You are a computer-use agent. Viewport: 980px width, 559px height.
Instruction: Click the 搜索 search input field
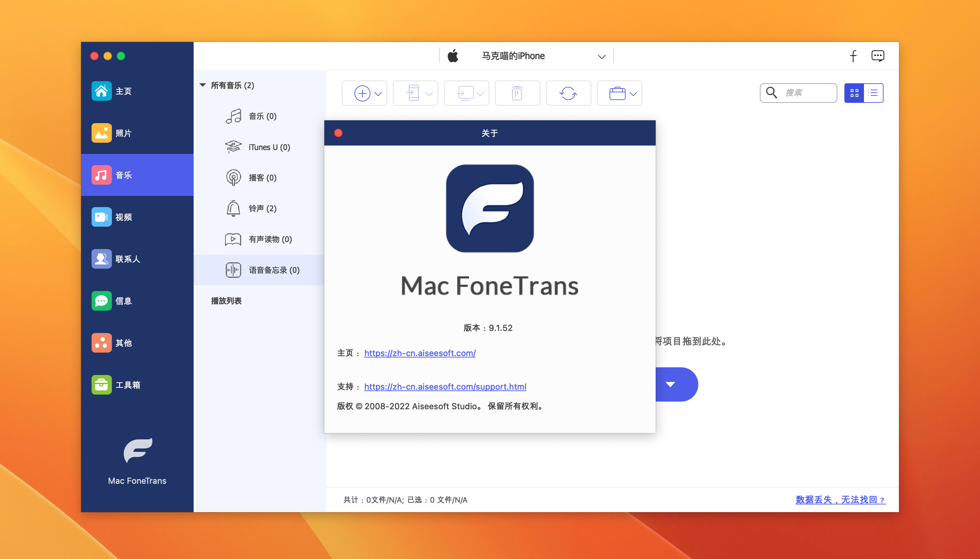(799, 93)
